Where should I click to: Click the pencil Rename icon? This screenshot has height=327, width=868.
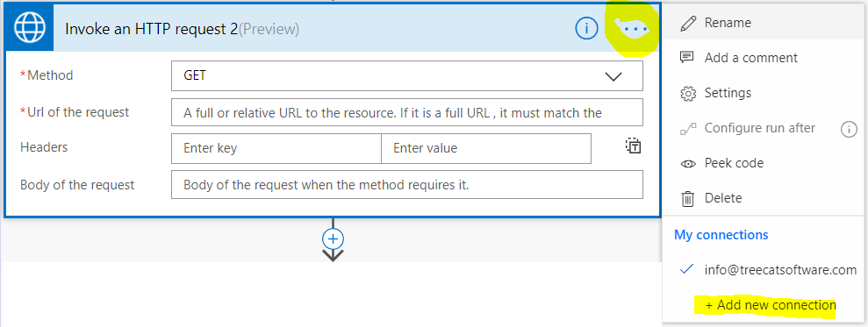click(688, 24)
